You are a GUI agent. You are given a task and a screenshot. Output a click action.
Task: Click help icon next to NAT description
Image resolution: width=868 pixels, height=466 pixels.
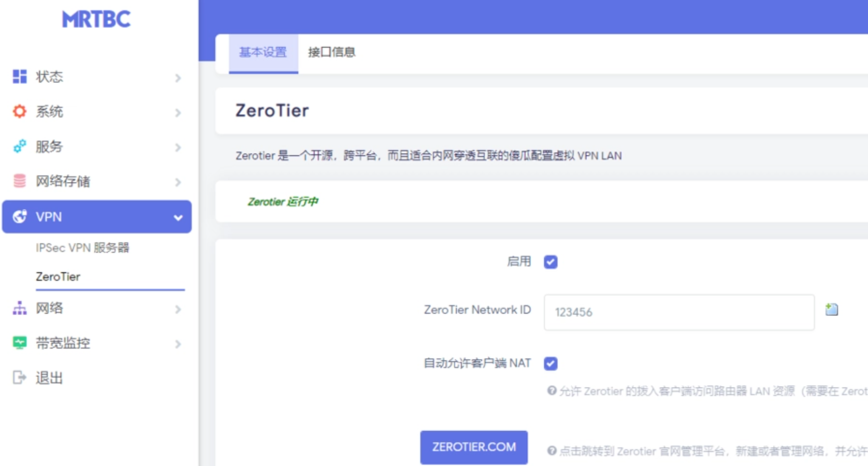[x=551, y=390]
